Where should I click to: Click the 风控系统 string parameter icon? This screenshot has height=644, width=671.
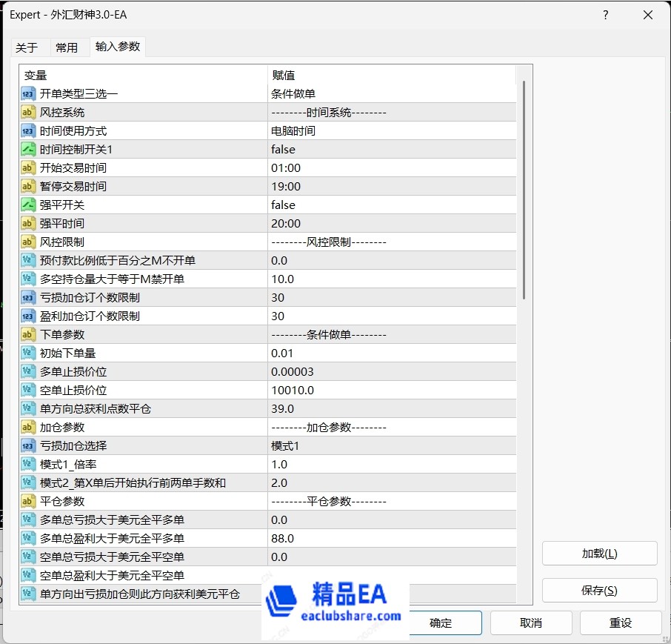point(28,112)
